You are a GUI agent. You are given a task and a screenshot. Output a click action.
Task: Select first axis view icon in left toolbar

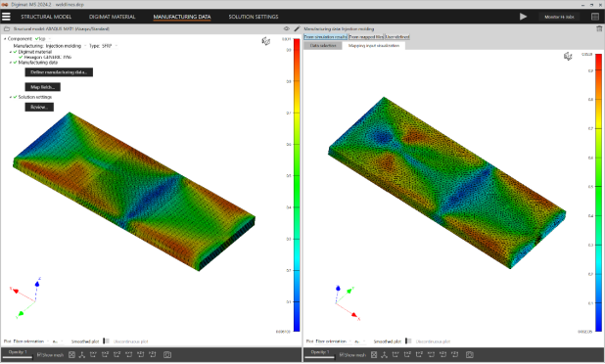coord(93,355)
